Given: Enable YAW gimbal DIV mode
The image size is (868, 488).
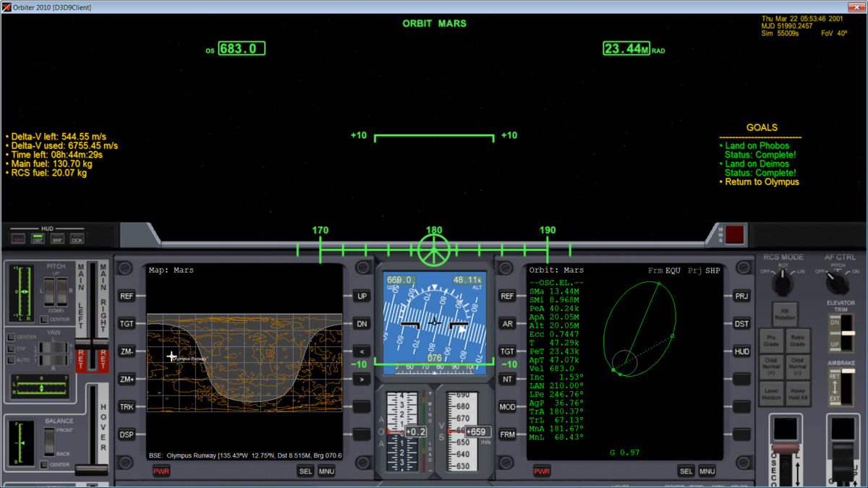Looking at the screenshot, I should point(11,348).
